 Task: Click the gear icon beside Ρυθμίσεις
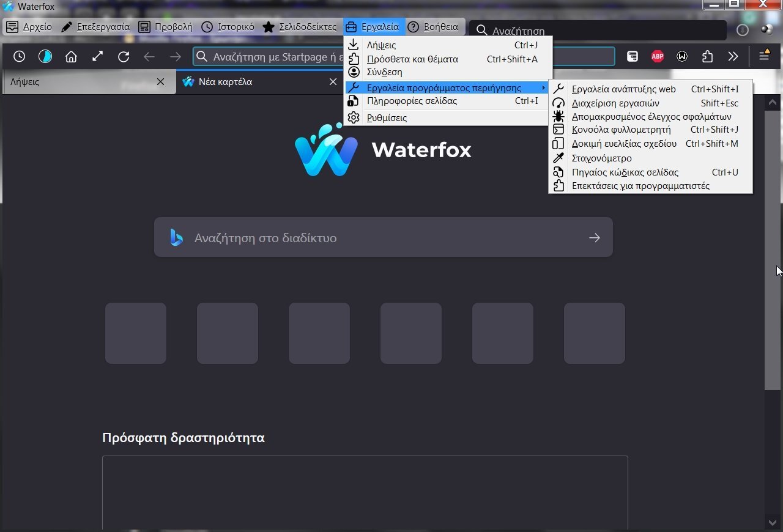[354, 117]
